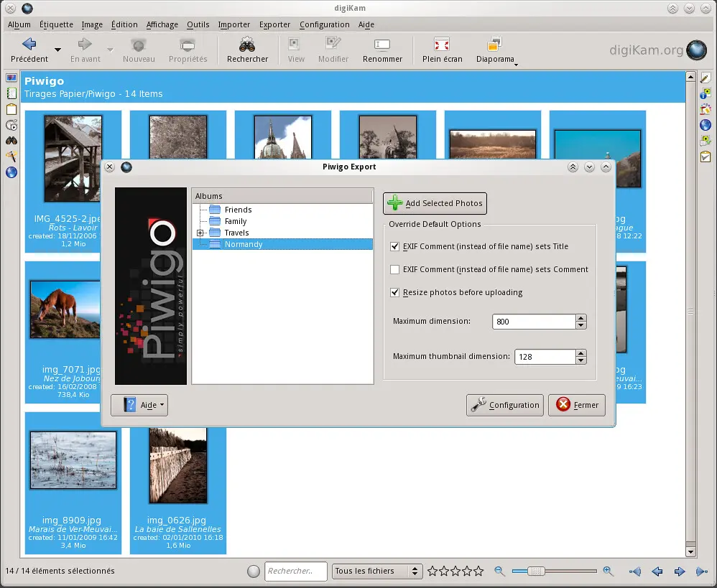Toggle Resize photos before uploading
This screenshot has height=588, width=717.
click(x=394, y=292)
